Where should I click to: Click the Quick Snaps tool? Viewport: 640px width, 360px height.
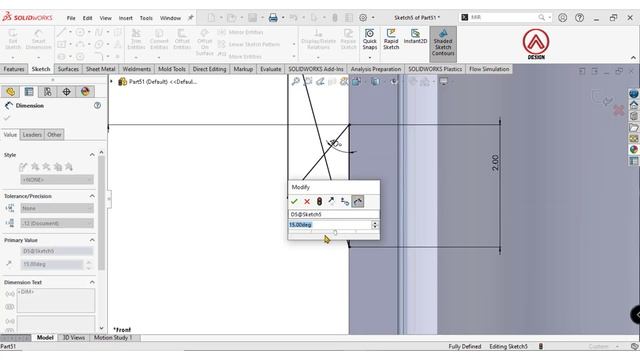pos(369,40)
